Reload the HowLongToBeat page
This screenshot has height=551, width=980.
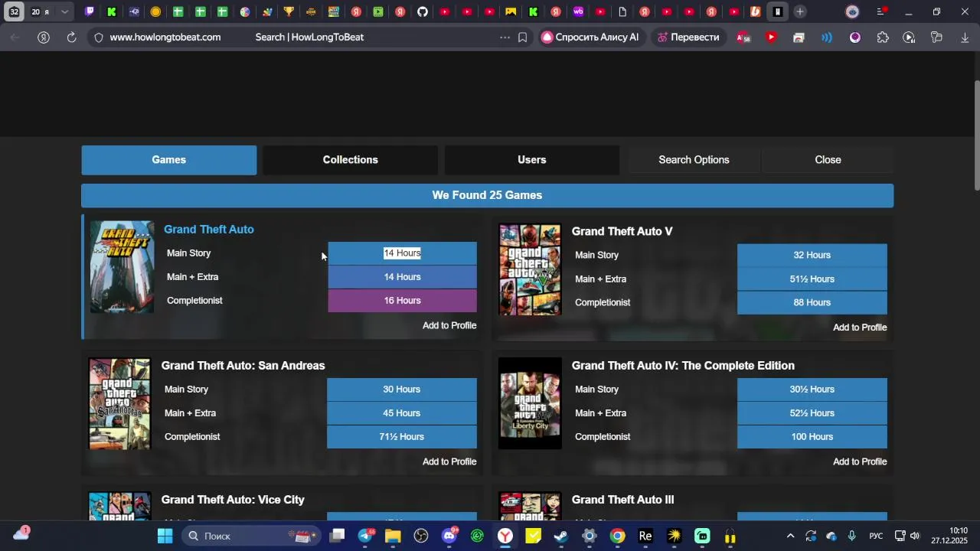coord(71,37)
